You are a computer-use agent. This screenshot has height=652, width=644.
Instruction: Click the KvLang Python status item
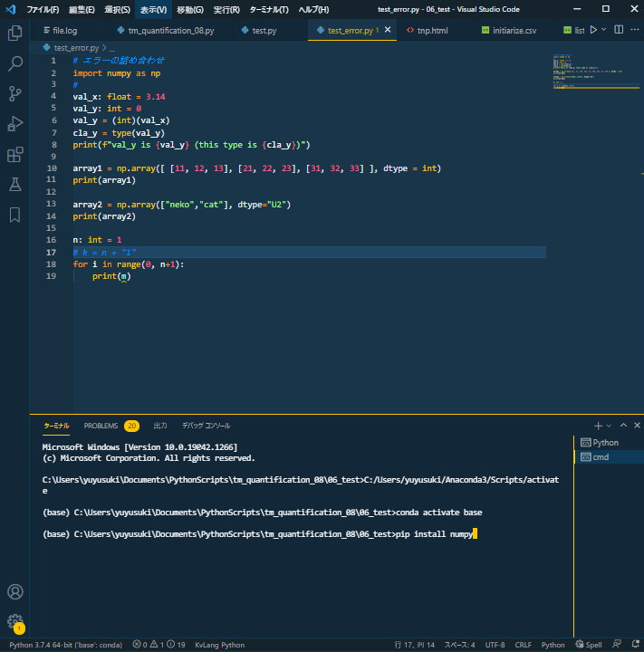click(x=220, y=645)
